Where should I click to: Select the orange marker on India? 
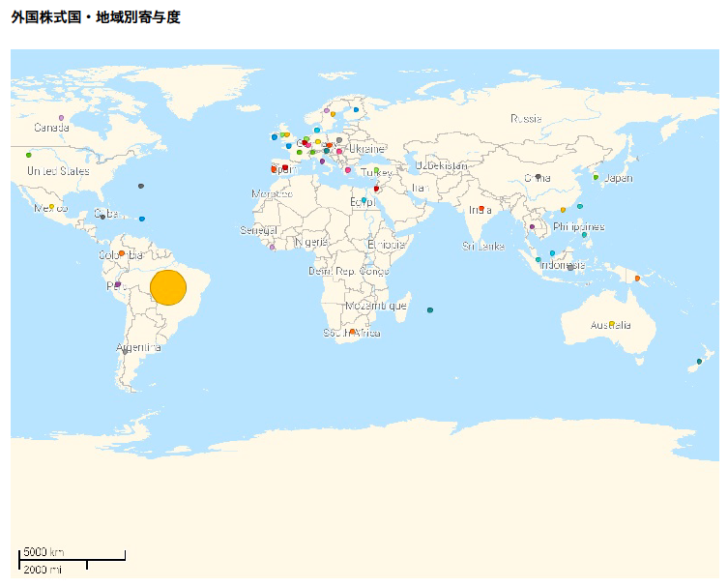(480, 208)
